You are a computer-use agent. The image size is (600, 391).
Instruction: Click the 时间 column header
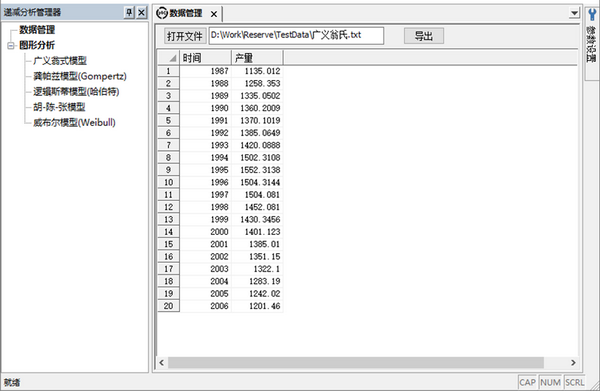point(205,58)
